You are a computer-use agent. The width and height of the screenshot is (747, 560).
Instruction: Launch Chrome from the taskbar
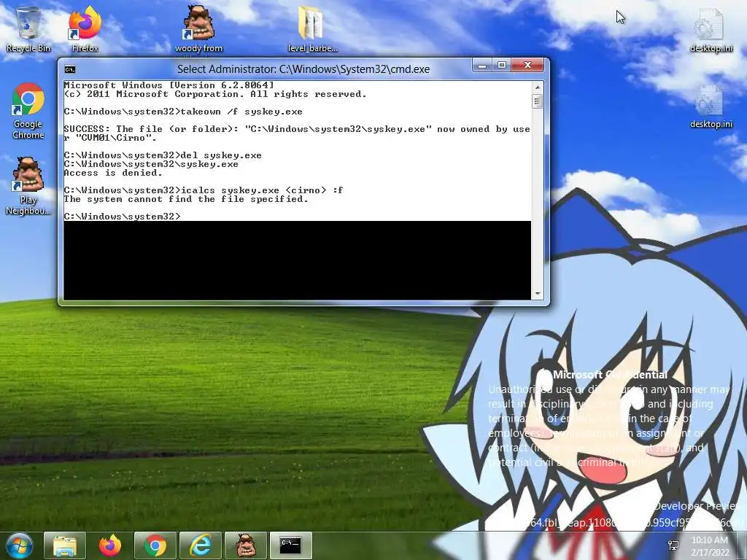point(155,545)
